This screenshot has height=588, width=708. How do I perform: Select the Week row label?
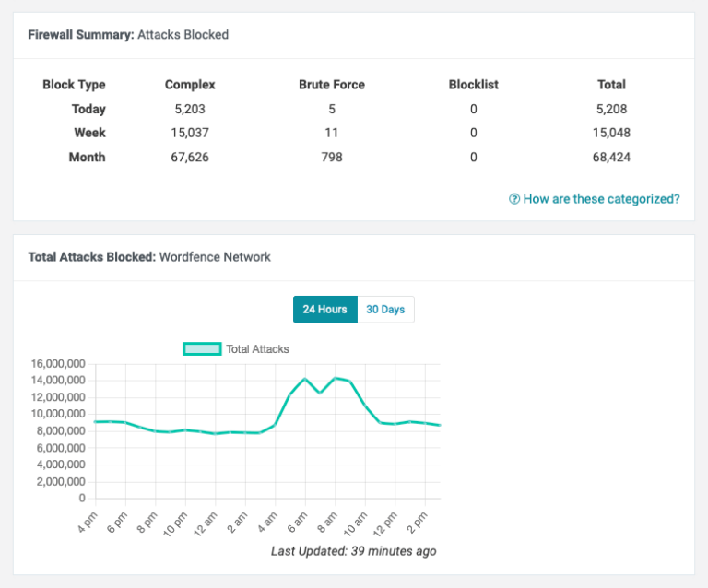coord(89,133)
